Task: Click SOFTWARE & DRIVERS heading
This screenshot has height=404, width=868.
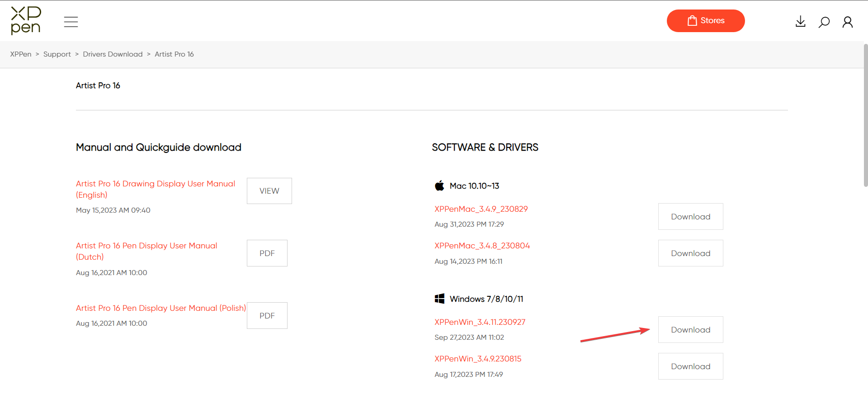Action: click(x=485, y=147)
